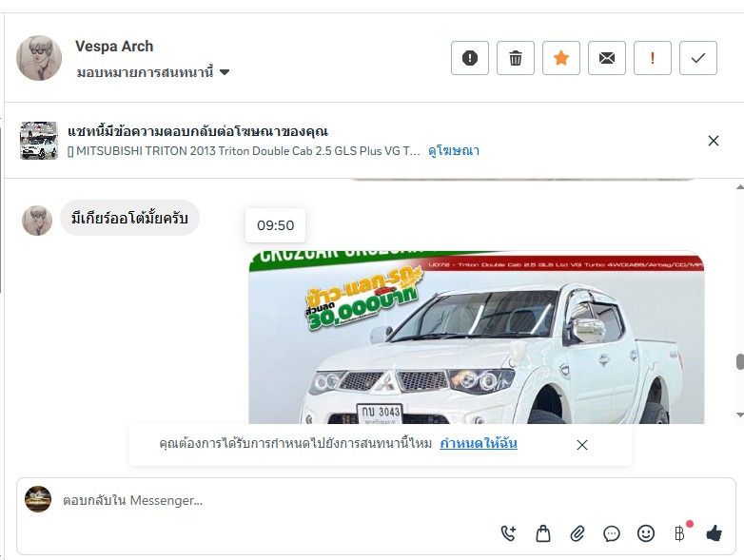Open the shopping bag order icon
This screenshot has width=744, height=560.
coord(543,533)
